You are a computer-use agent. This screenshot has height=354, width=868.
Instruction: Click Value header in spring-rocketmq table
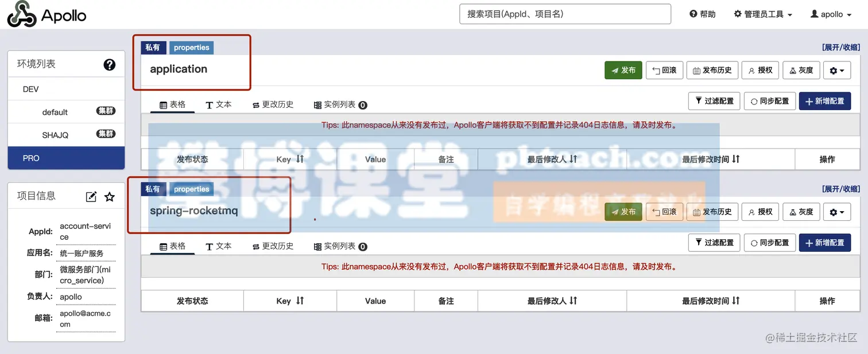pos(375,301)
